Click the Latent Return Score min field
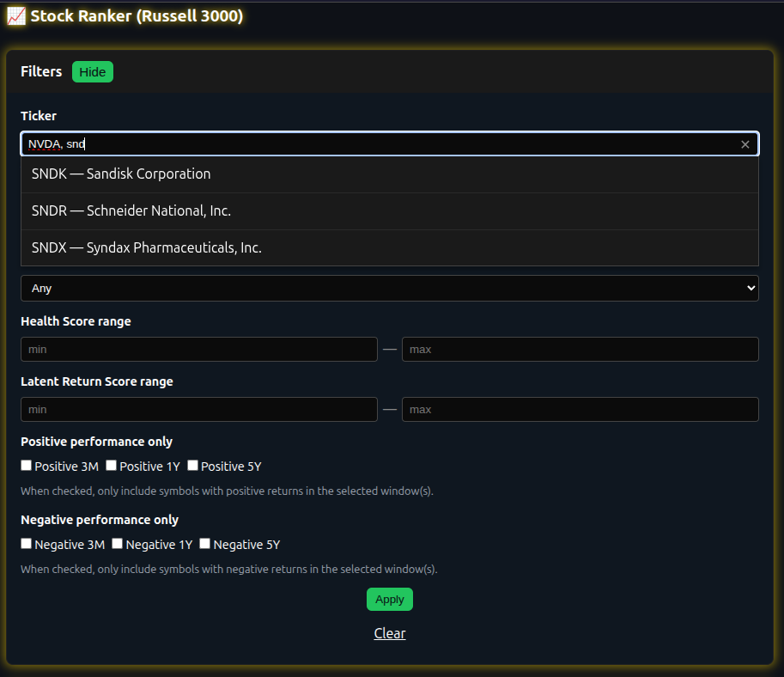Screen dimensions: 784x677 tap(198, 409)
